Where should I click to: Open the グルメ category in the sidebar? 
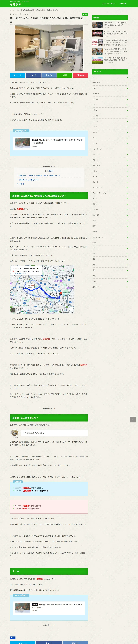coord(110,132)
